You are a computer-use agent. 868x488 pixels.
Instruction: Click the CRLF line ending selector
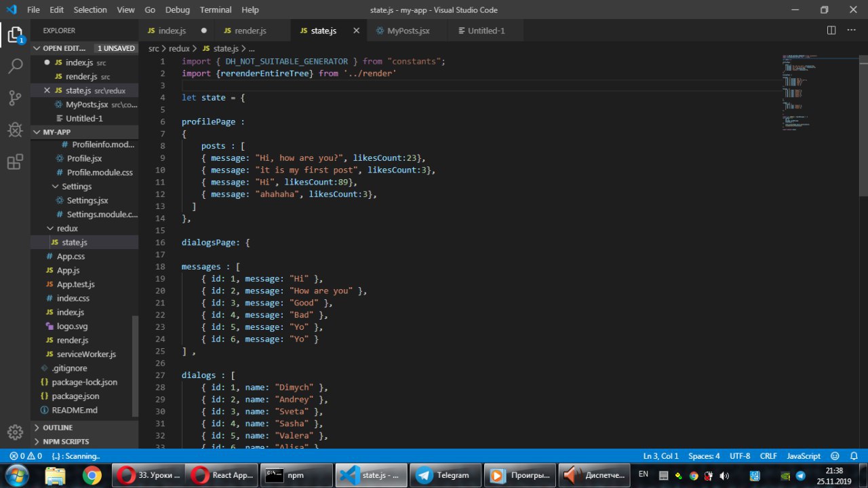768,456
